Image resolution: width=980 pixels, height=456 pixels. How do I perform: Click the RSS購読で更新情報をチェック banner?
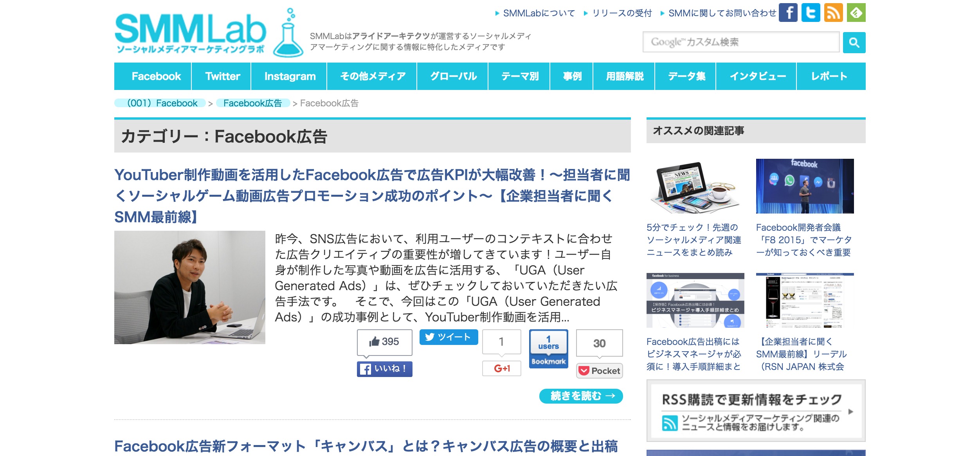pyautogui.click(x=755, y=411)
